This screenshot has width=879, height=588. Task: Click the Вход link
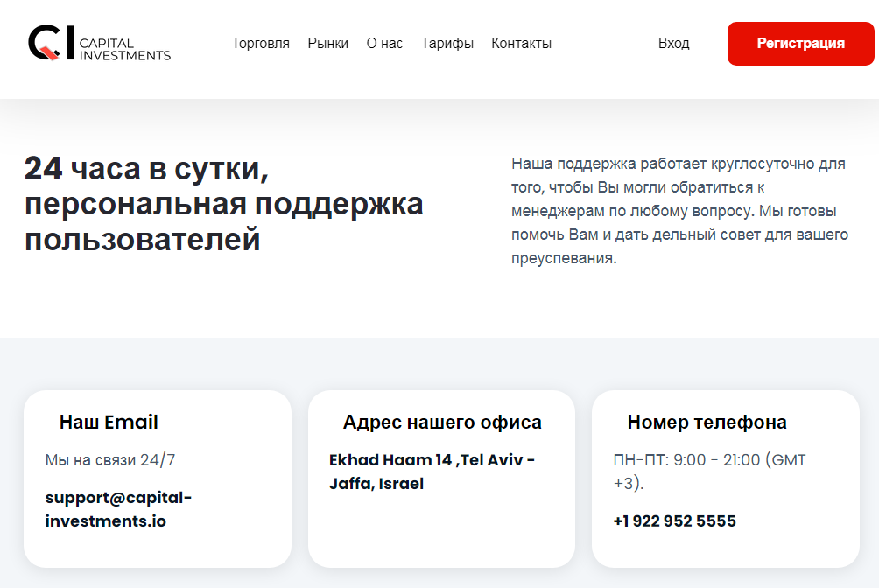click(x=674, y=43)
